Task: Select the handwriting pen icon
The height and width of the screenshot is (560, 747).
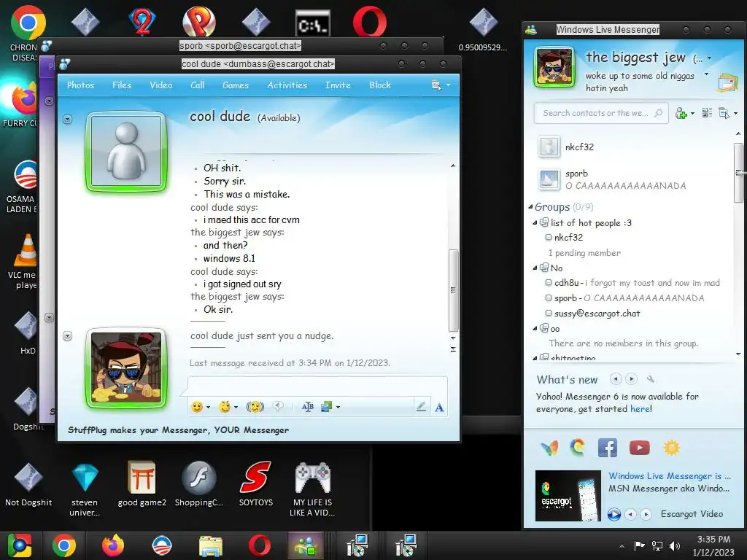Action: pyautogui.click(x=421, y=407)
